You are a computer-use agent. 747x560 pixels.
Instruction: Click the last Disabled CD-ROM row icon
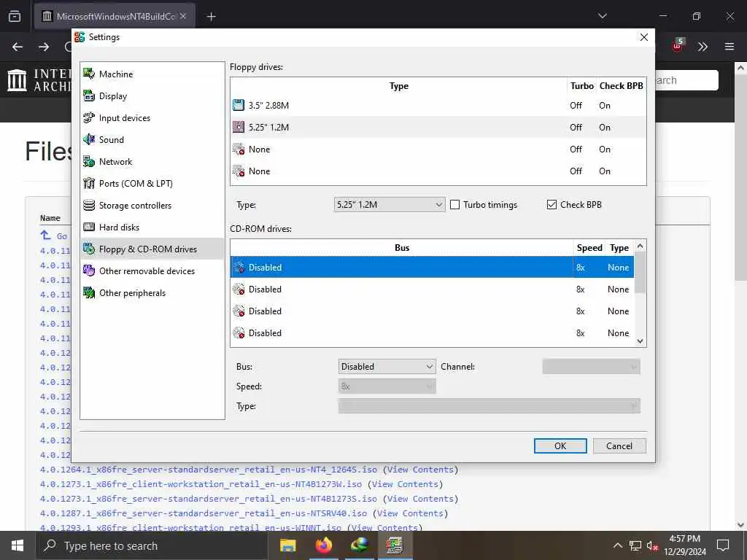click(x=239, y=332)
